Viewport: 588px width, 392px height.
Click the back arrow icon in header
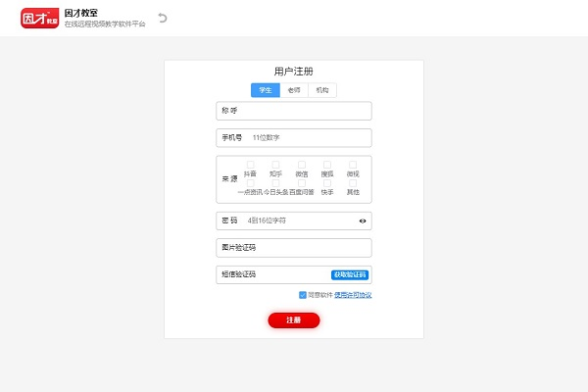click(163, 18)
